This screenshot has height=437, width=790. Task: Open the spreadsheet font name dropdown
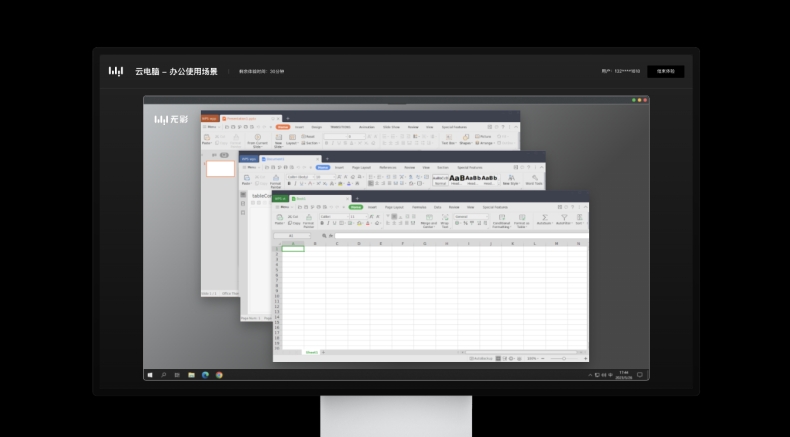pyautogui.click(x=333, y=216)
